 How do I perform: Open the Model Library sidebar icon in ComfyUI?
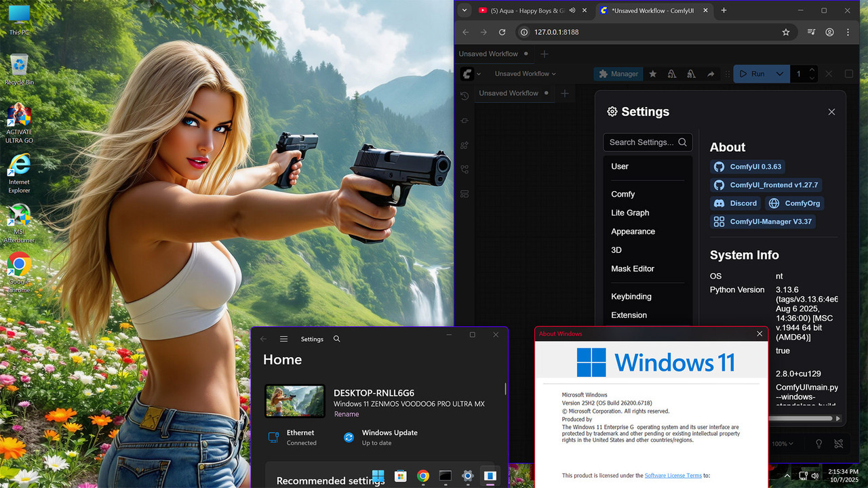pyautogui.click(x=465, y=145)
